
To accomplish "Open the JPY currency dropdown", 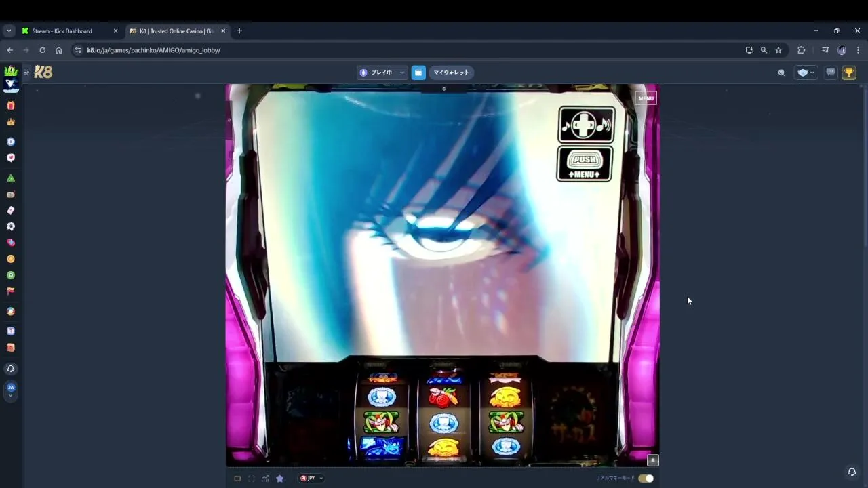I will tap(311, 479).
